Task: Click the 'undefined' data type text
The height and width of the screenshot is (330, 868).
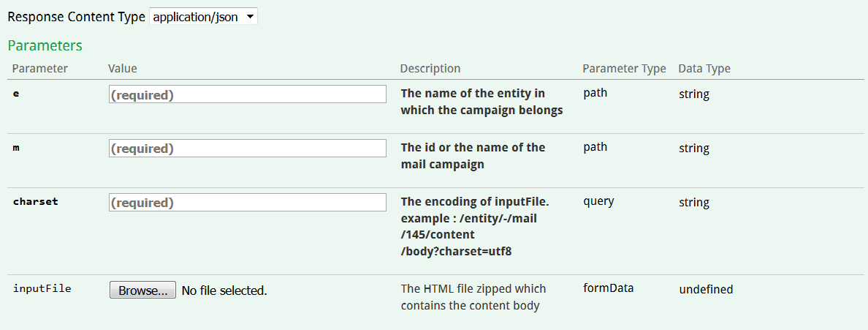Action: coord(706,290)
